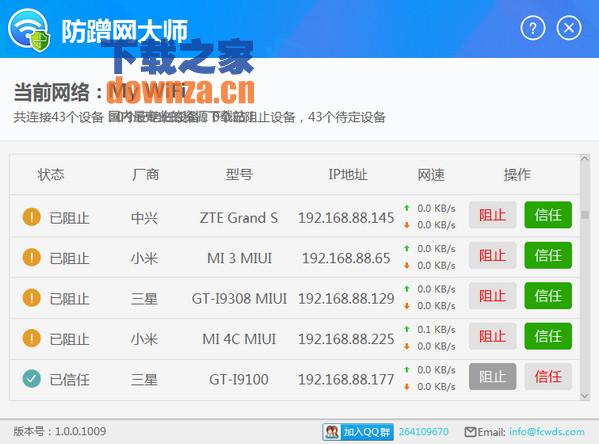599x444 pixels.
Task: Click the version number 1.0.0.1009
Action: click(81, 431)
